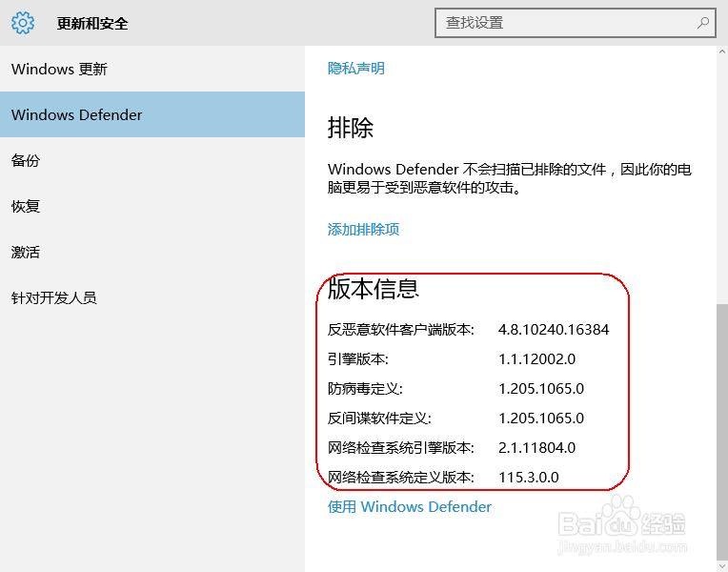Open the Windows 更新 section
This screenshot has height=572, width=728.
point(152,69)
